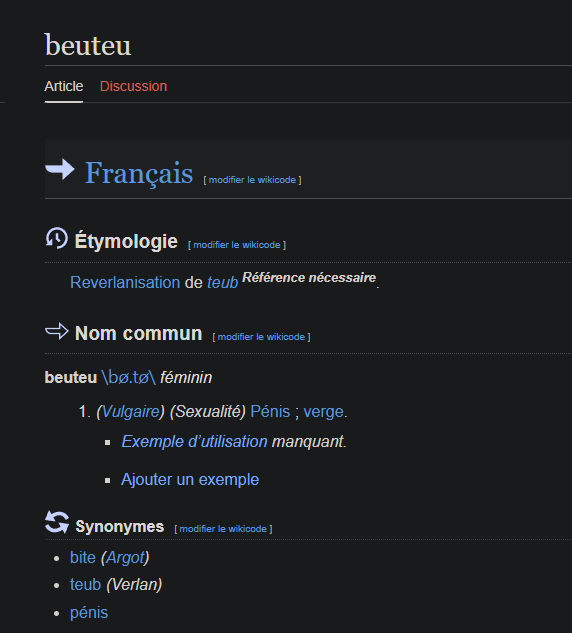Click the clock history icon next to Étymologie
Viewport: 572px width, 633px height.
57,238
